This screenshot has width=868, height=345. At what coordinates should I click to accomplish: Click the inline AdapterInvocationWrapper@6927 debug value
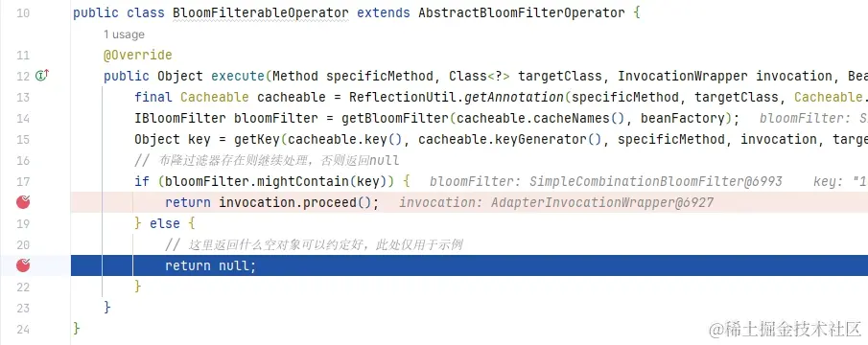tap(602, 203)
